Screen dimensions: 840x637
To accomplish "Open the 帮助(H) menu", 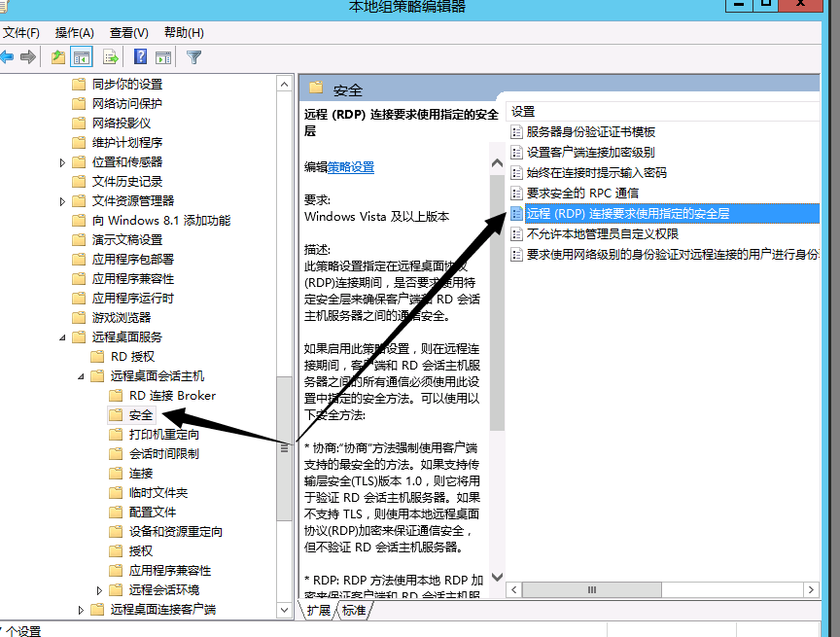I will coord(184,33).
